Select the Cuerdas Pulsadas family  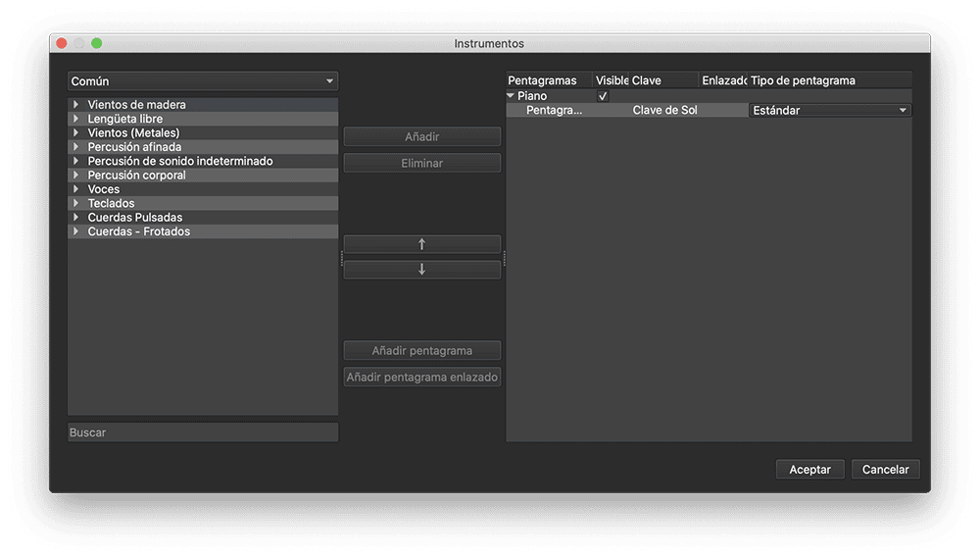(x=134, y=218)
